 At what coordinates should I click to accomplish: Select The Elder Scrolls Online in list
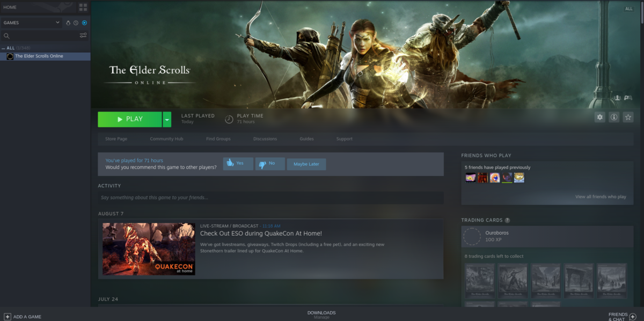click(45, 56)
